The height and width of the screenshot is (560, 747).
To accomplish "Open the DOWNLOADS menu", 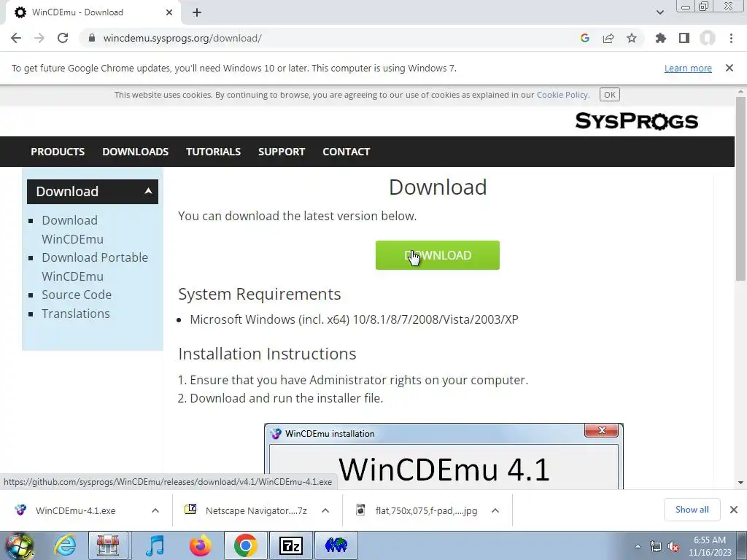I will [135, 152].
